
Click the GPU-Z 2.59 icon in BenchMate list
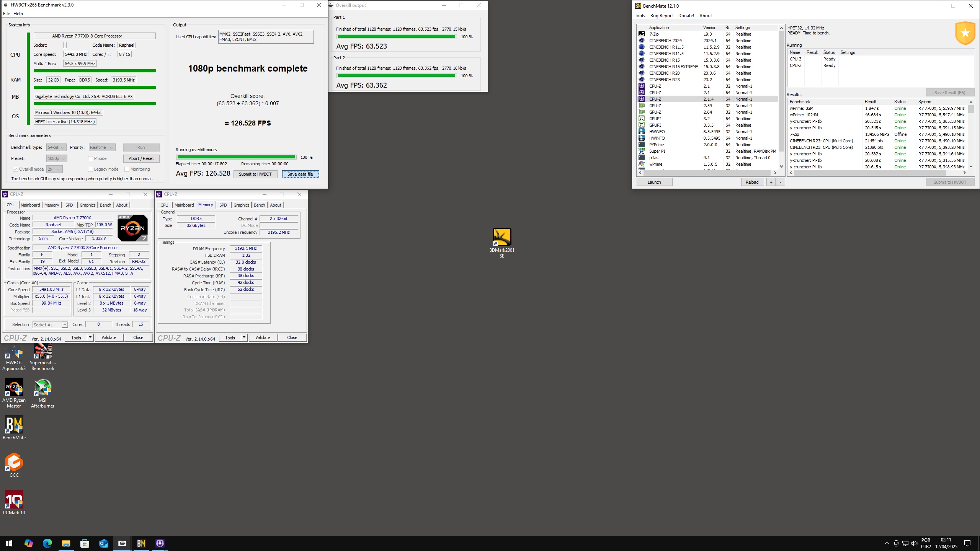point(642,106)
